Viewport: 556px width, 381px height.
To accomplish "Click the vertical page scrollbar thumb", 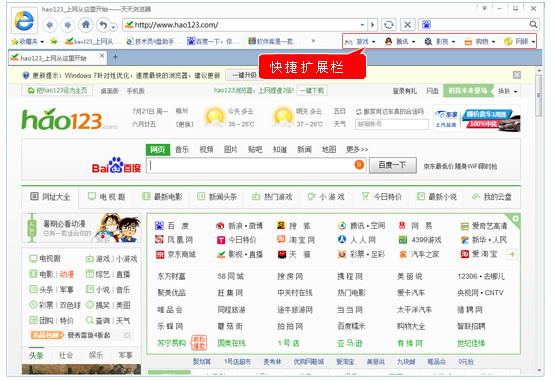I will click(x=538, y=96).
